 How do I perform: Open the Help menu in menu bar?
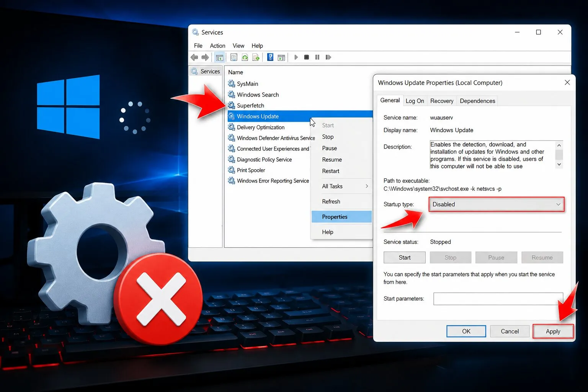click(x=257, y=46)
